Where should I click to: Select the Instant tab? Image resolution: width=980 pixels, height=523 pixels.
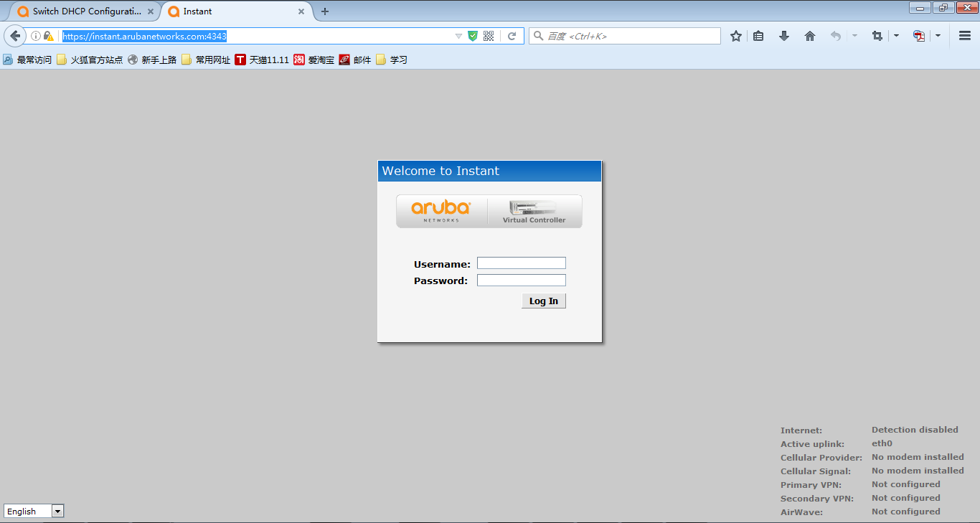(236, 11)
